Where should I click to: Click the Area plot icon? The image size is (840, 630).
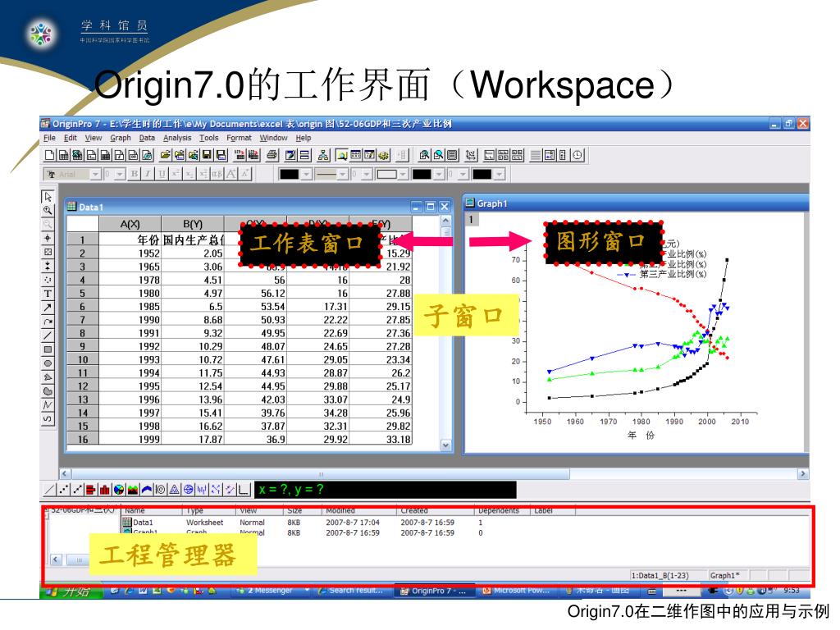(x=132, y=489)
